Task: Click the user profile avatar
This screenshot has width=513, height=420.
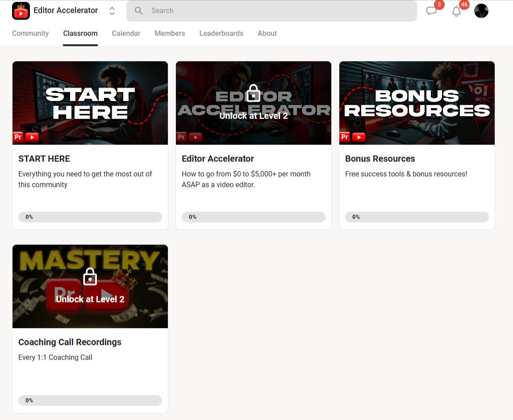Action: coord(481,11)
